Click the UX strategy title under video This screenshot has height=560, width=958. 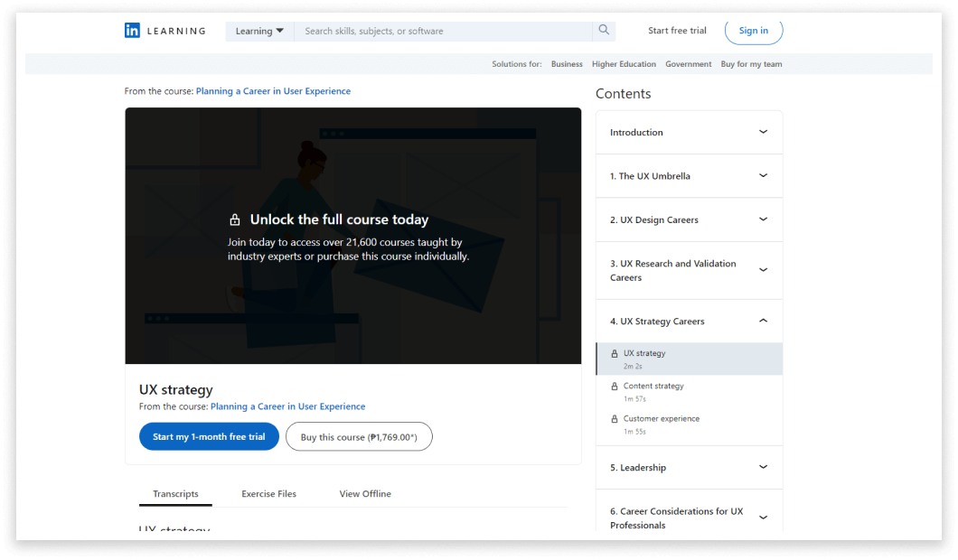[176, 389]
